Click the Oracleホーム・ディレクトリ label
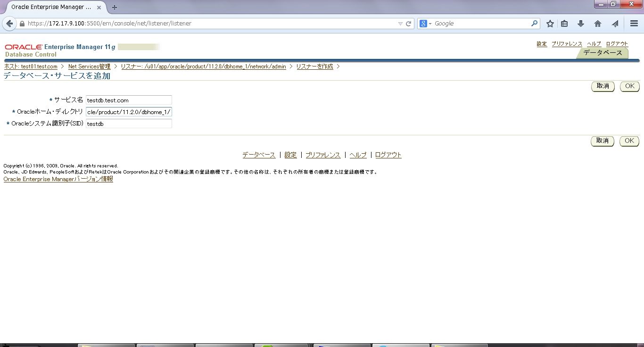 pyautogui.click(x=50, y=112)
